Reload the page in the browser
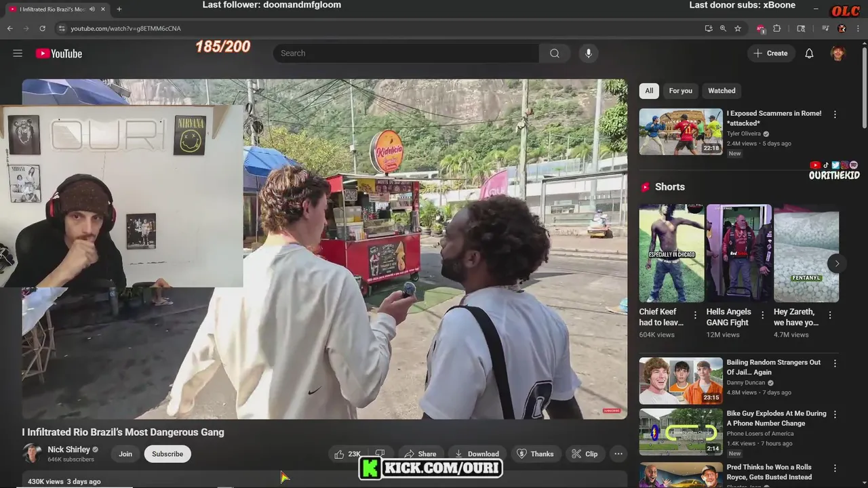 point(42,28)
